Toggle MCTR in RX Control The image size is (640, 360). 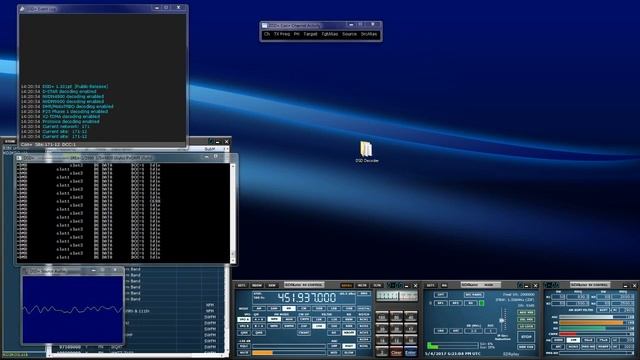[362, 285]
